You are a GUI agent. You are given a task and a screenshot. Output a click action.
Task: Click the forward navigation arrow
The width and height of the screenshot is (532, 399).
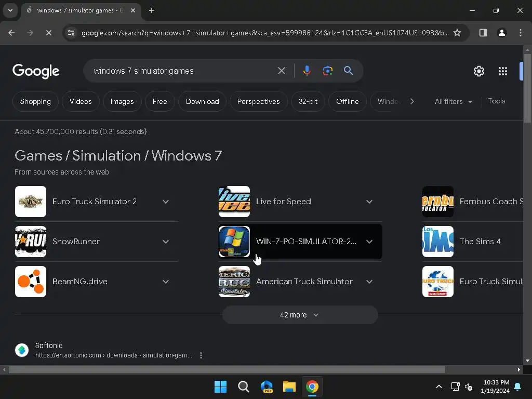coord(30,33)
